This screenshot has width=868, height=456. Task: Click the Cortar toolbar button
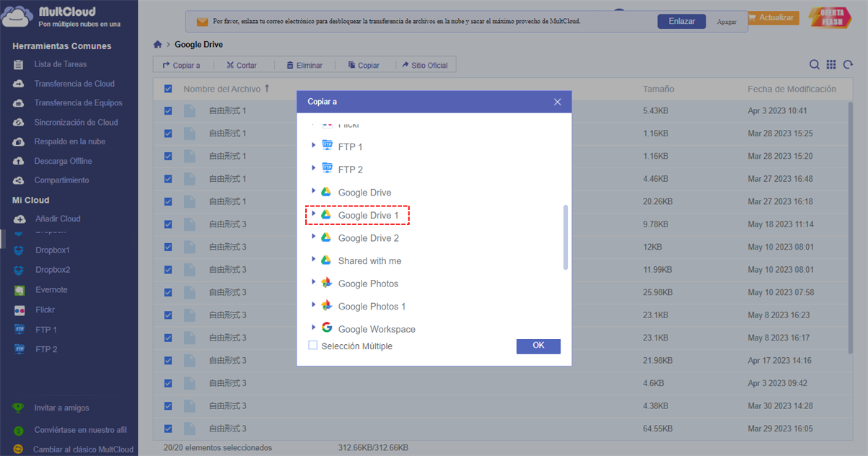pos(241,65)
